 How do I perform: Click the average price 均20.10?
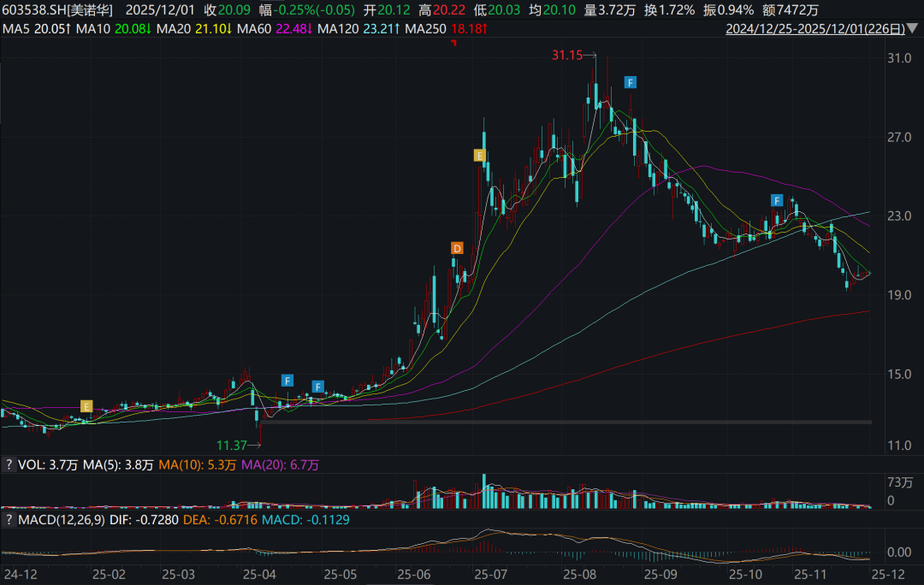click(552, 10)
